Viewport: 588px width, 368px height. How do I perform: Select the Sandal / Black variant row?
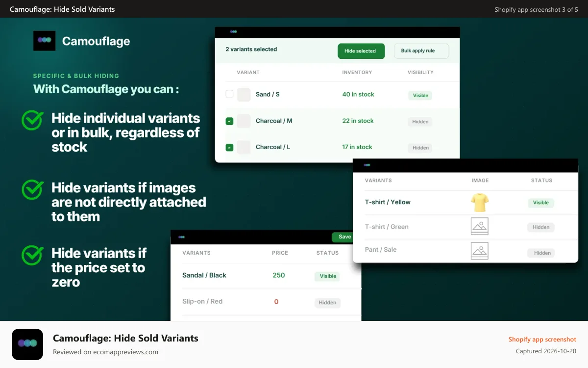point(266,276)
